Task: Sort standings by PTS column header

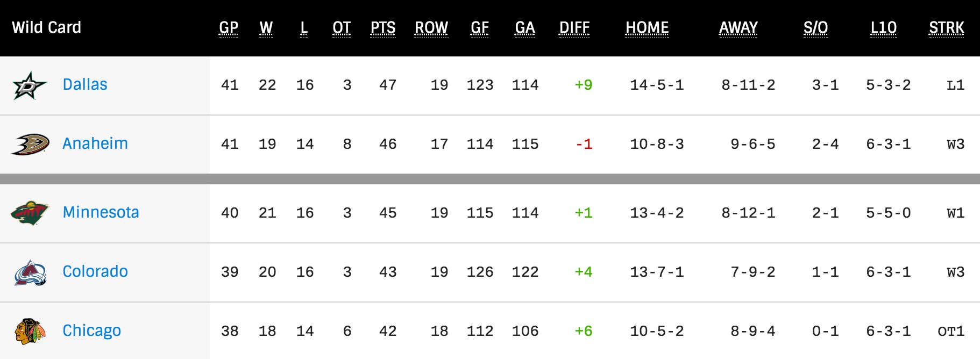Action: pyautogui.click(x=382, y=27)
